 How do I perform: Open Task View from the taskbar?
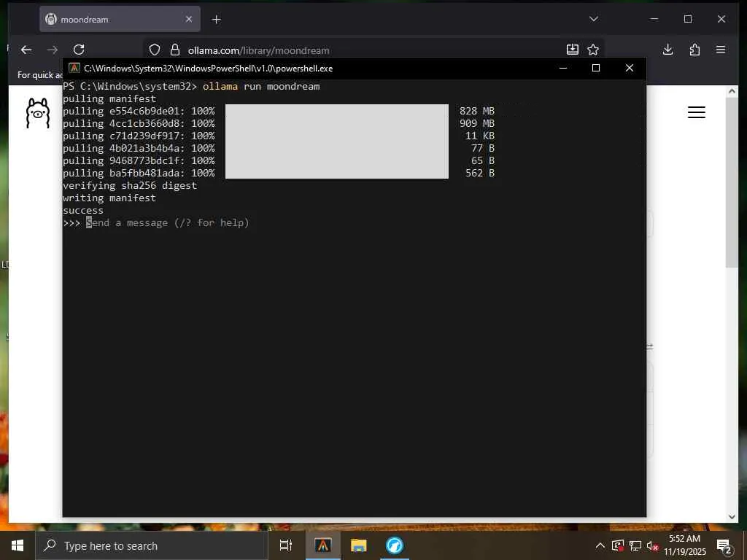click(286, 545)
